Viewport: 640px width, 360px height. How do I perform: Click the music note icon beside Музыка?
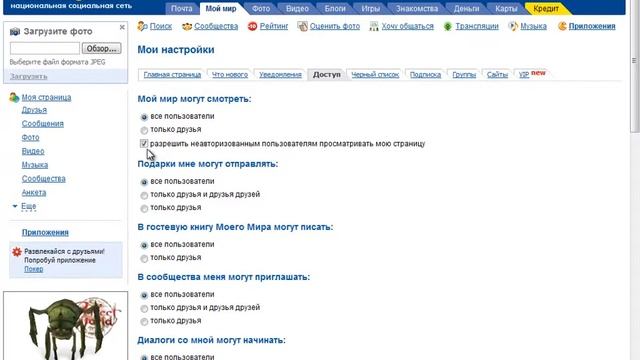click(513, 27)
